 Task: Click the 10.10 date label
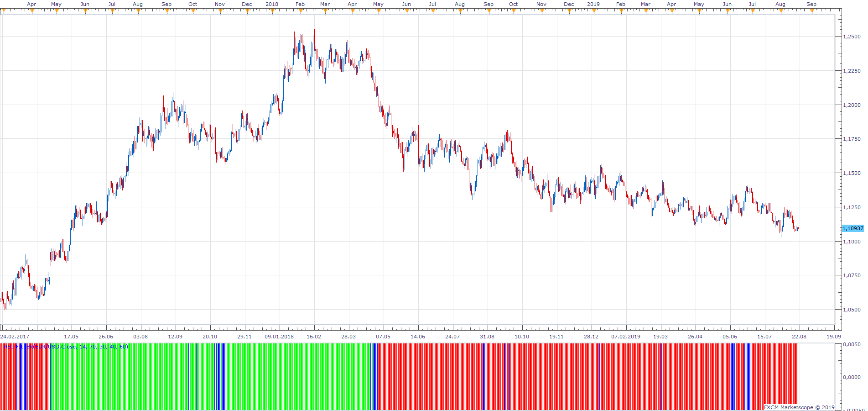[x=522, y=337]
